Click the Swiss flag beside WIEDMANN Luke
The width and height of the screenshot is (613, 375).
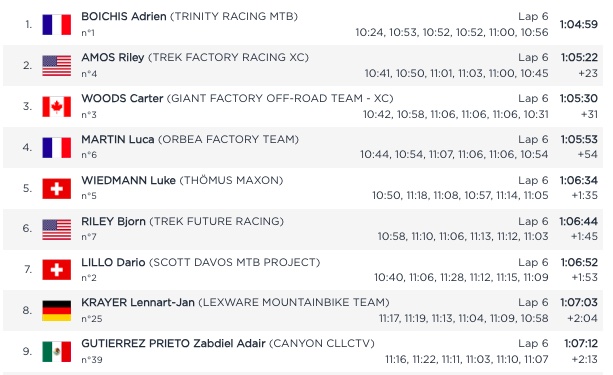click(57, 188)
